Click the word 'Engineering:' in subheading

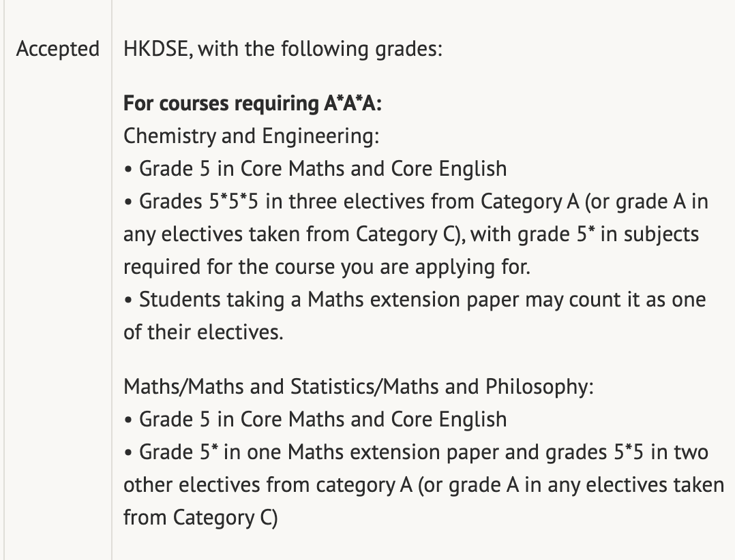click(x=320, y=136)
